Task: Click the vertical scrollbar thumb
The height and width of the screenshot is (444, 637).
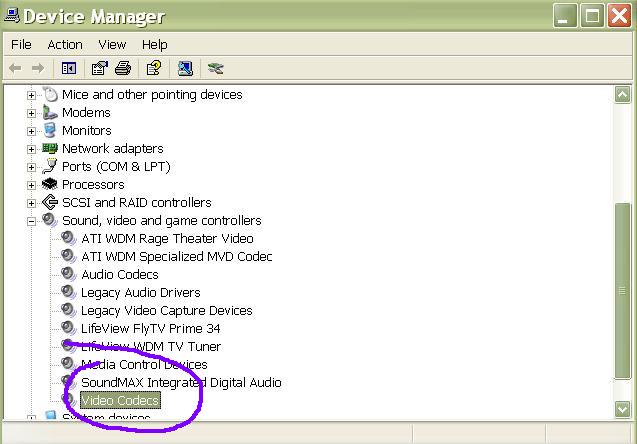Action: click(622, 291)
